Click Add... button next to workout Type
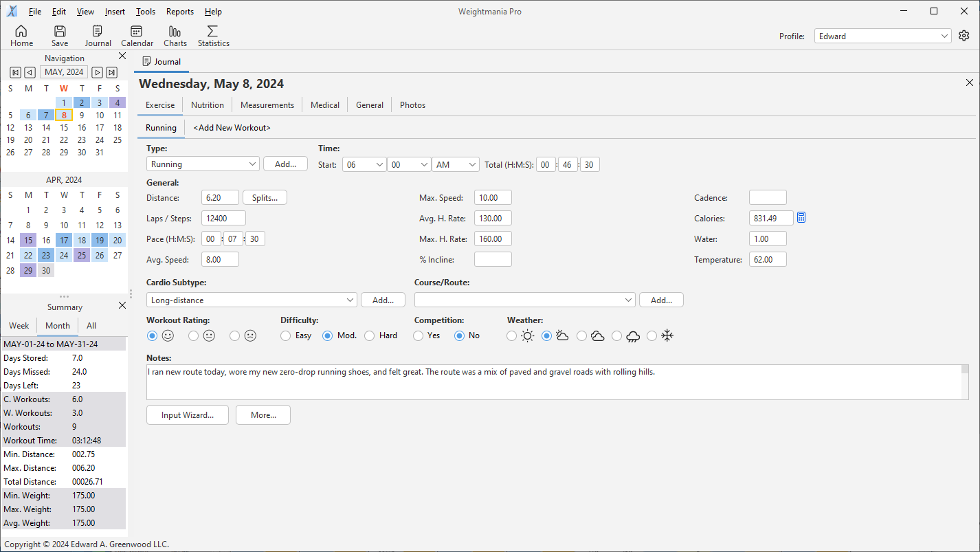This screenshot has height=552, width=980. [285, 164]
